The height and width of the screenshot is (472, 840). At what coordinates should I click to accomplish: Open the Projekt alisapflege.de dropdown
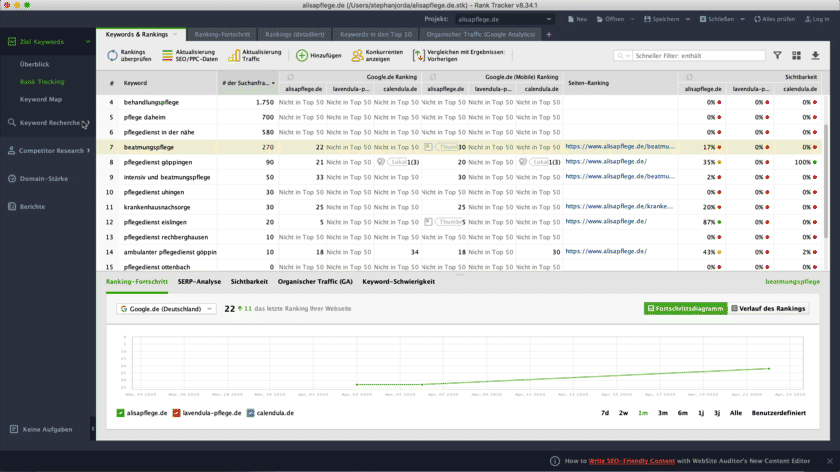coord(504,19)
